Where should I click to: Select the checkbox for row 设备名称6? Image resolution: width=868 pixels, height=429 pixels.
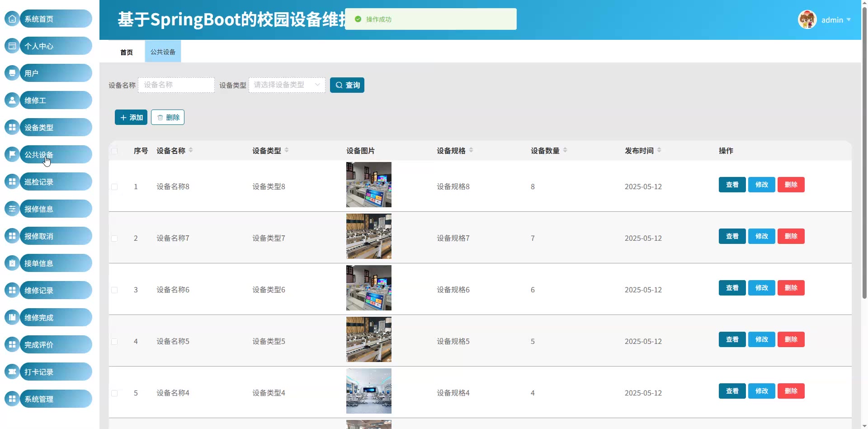pyautogui.click(x=114, y=290)
